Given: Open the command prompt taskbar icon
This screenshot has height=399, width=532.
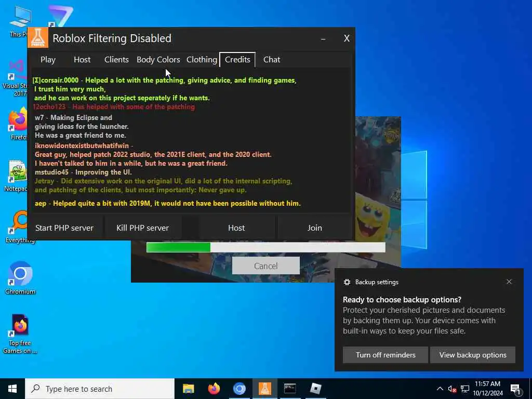Looking at the screenshot, I should [x=290, y=389].
